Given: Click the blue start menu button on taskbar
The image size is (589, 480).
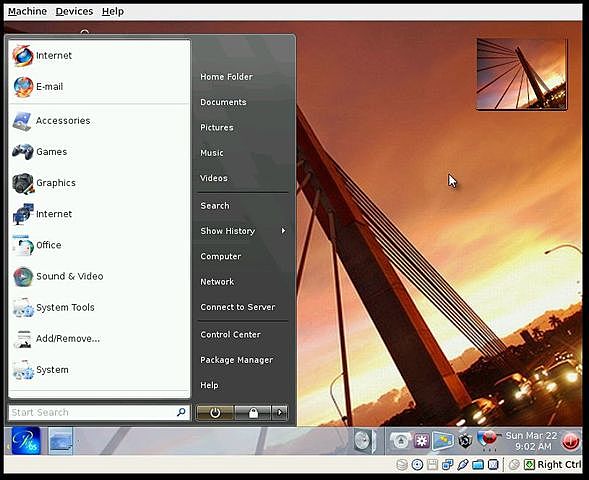Looking at the screenshot, I should pyautogui.click(x=26, y=440).
